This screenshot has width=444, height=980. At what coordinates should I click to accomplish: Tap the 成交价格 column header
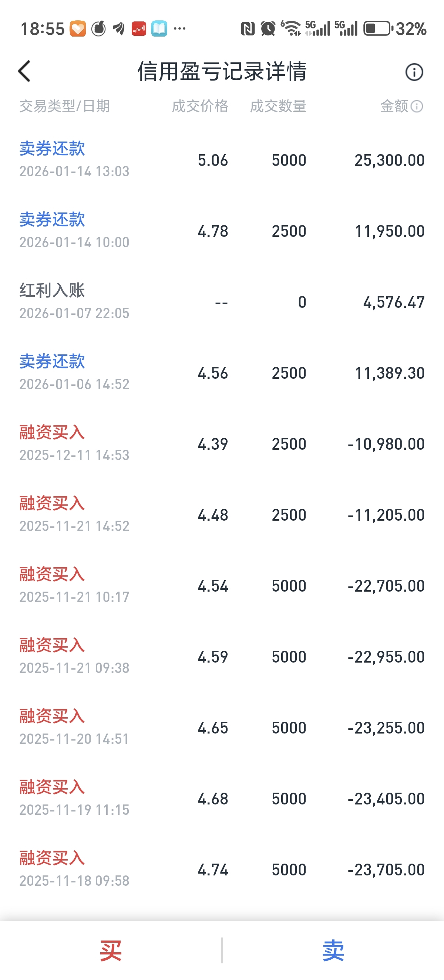(200, 106)
